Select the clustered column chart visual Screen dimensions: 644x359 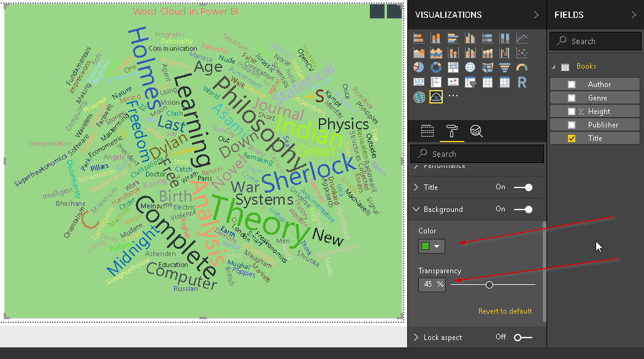click(470, 38)
